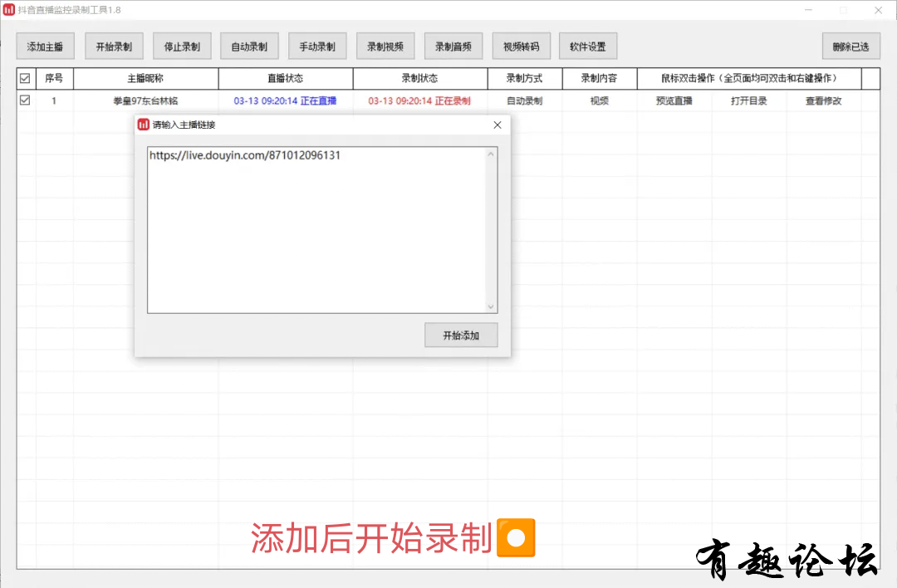Open 软件设置 settings
This screenshot has width=897, height=588.
click(x=588, y=47)
